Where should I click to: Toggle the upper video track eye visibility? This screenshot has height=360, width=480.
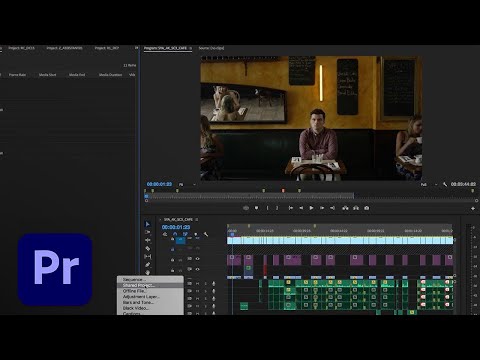click(x=197, y=259)
